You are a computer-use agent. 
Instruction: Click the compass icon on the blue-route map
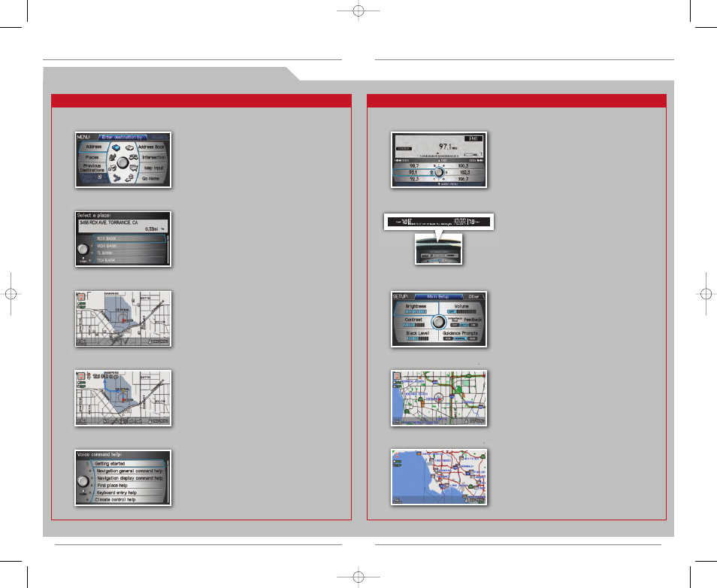pos(81,376)
